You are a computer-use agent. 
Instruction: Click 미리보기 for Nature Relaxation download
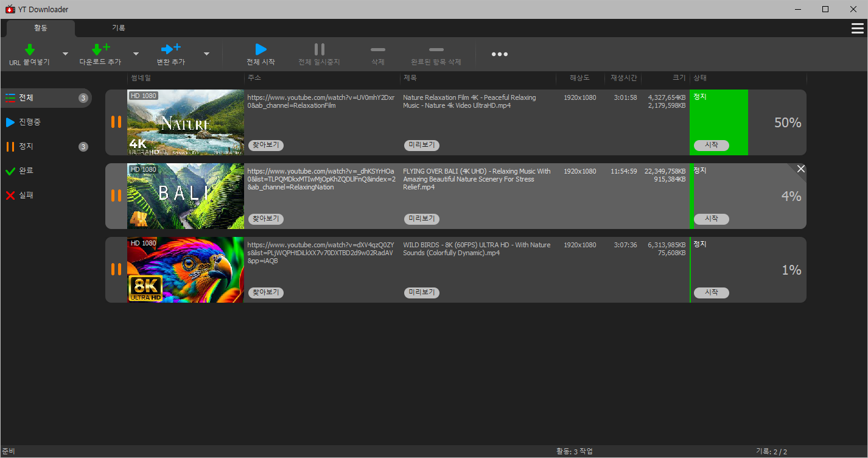pos(422,145)
